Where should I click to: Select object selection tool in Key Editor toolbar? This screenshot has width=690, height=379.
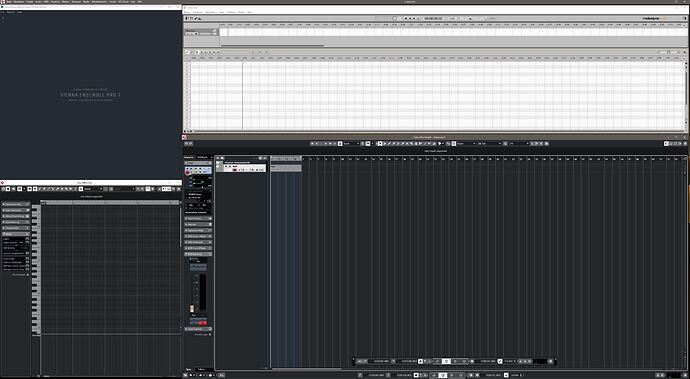(35, 189)
